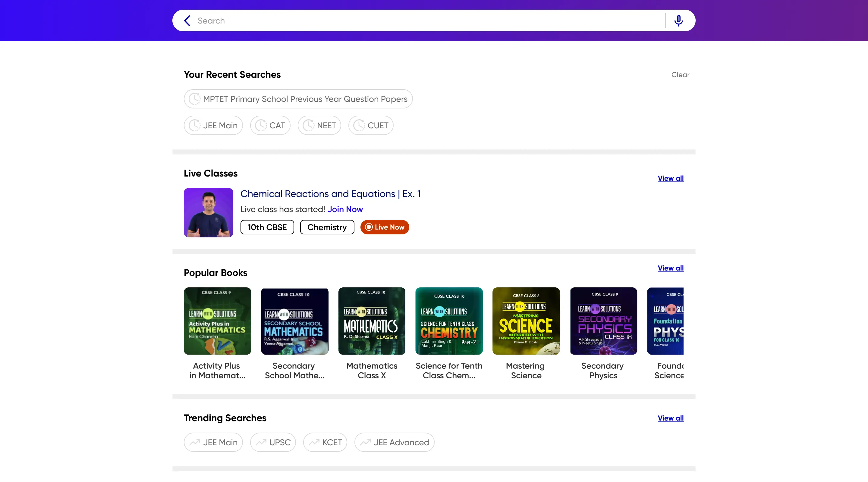
Task: Open Mathematics Class X book cover
Action: click(x=372, y=321)
